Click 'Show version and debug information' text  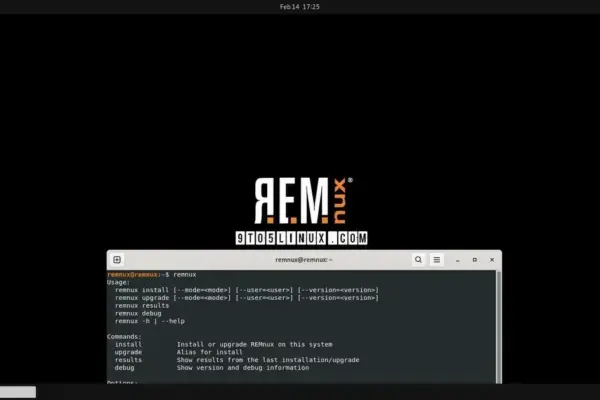(243, 367)
